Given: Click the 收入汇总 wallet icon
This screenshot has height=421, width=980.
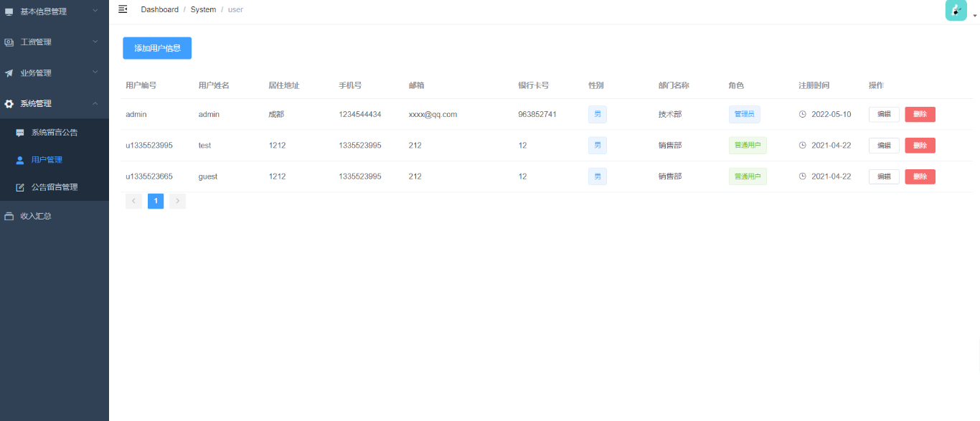Looking at the screenshot, I should pyautogui.click(x=9, y=216).
